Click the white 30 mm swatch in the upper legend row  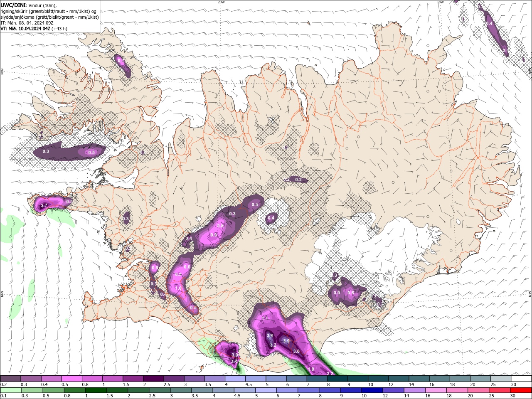pos(521,378)
